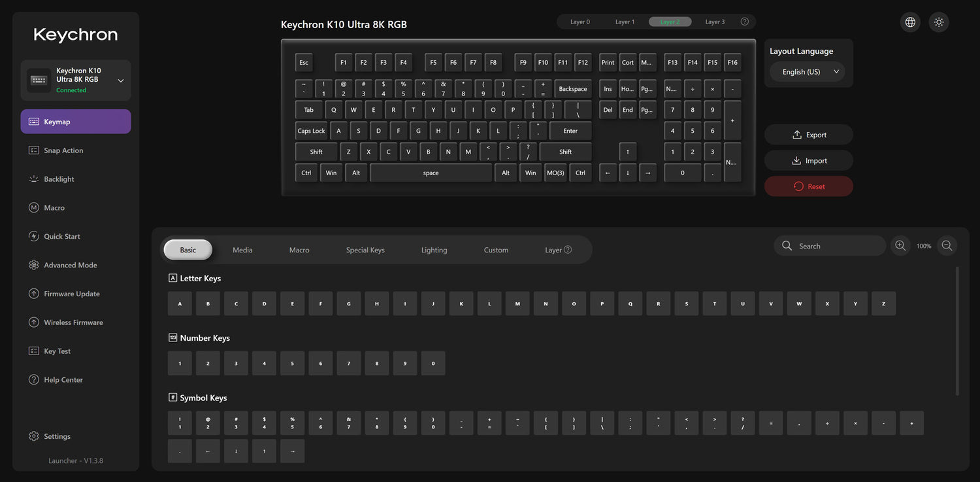
Task: Choose letter M in Letter Keys
Action: click(x=517, y=303)
